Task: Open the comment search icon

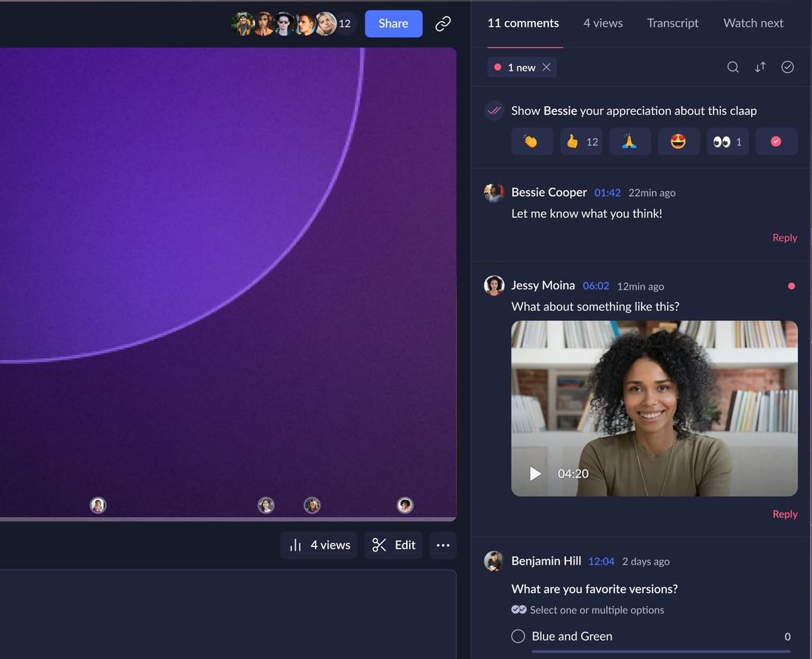Action: [x=733, y=67]
